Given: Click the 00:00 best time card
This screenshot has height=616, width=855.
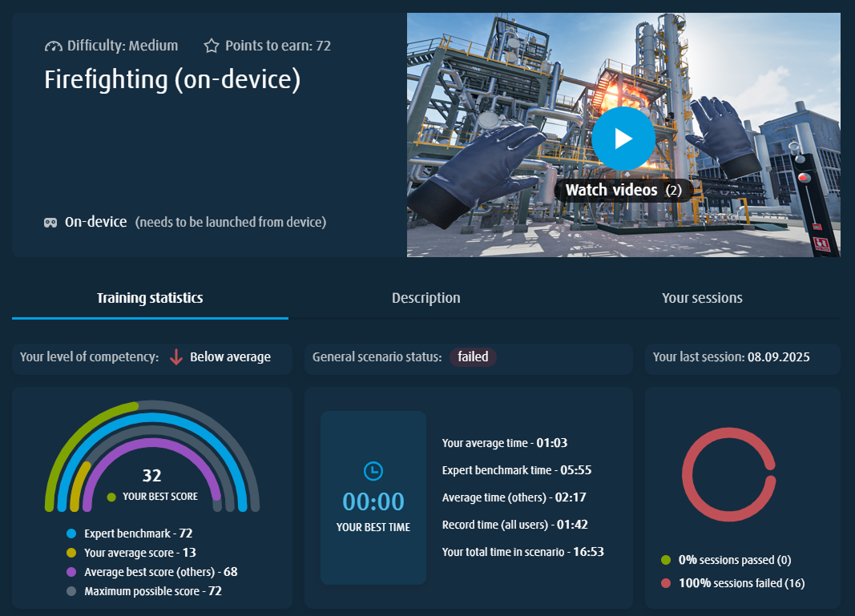Looking at the screenshot, I should [373, 497].
